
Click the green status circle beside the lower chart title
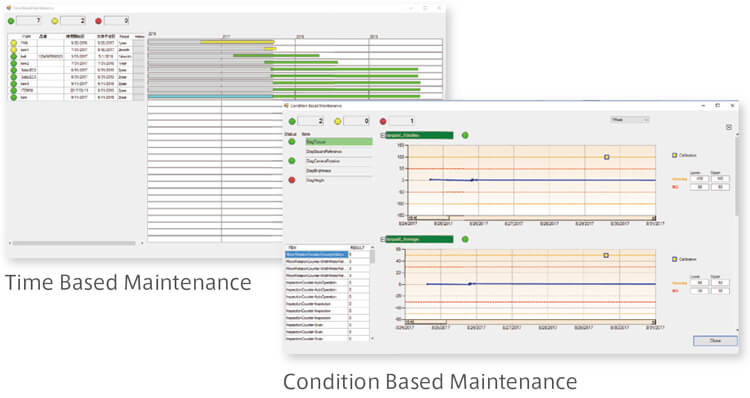pos(465,239)
